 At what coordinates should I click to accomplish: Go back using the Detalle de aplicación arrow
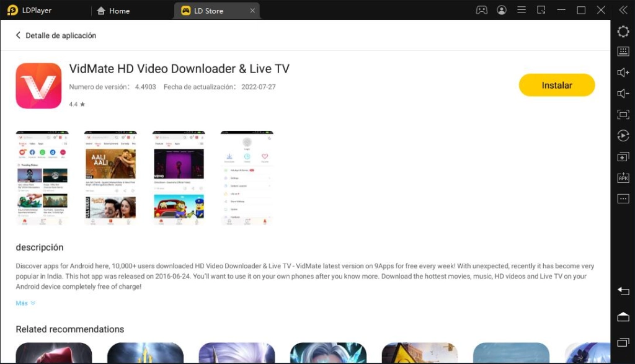18,35
